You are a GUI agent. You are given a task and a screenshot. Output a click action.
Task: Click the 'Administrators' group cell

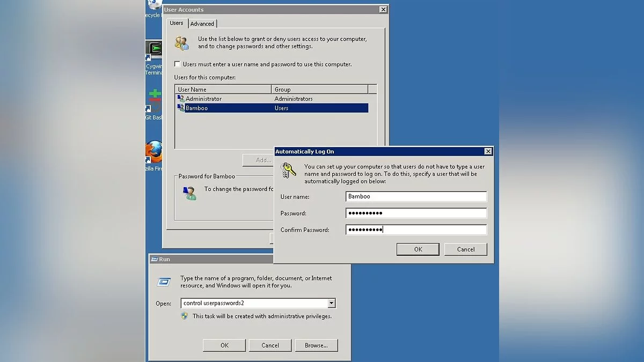click(x=294, y=99)
